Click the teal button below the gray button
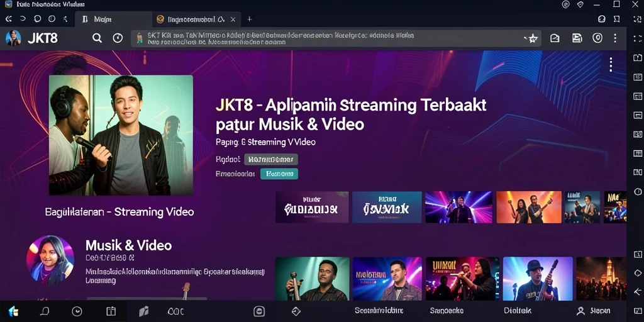Image resolution: width=644 pixels, height=322 pixels. [x=279, y=174]
